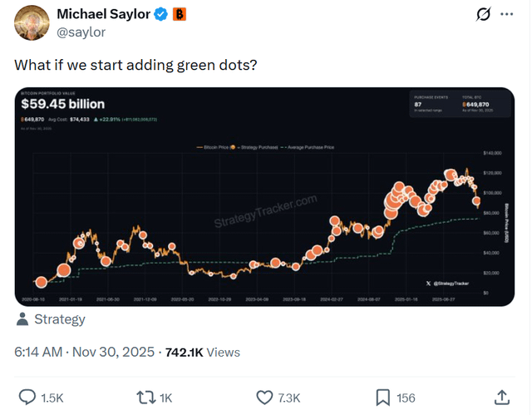This screenshot has height=415, width=532.
Task: Click the blue verified checkmark badge
Action: pos(161,14)
